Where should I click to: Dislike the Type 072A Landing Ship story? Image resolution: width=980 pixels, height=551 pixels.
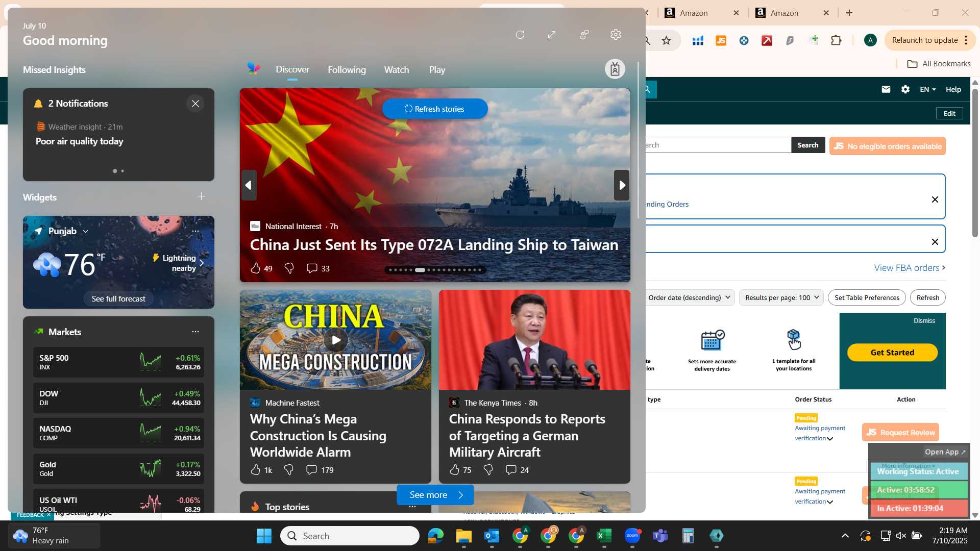click(x=289, y=268)
